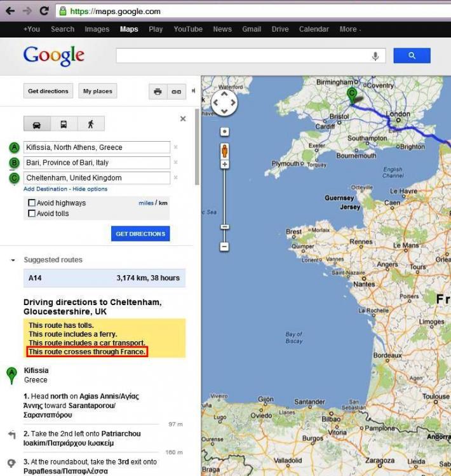451x476 pixels.
Task: Click the Cheltenham, United Kingdom field
Action: [97, 177]
